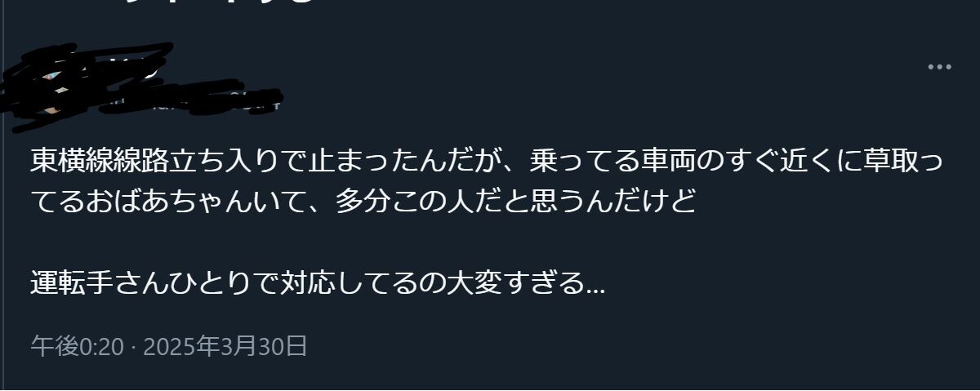Click the word 対応してるの in last line

[x=362, y=283]
